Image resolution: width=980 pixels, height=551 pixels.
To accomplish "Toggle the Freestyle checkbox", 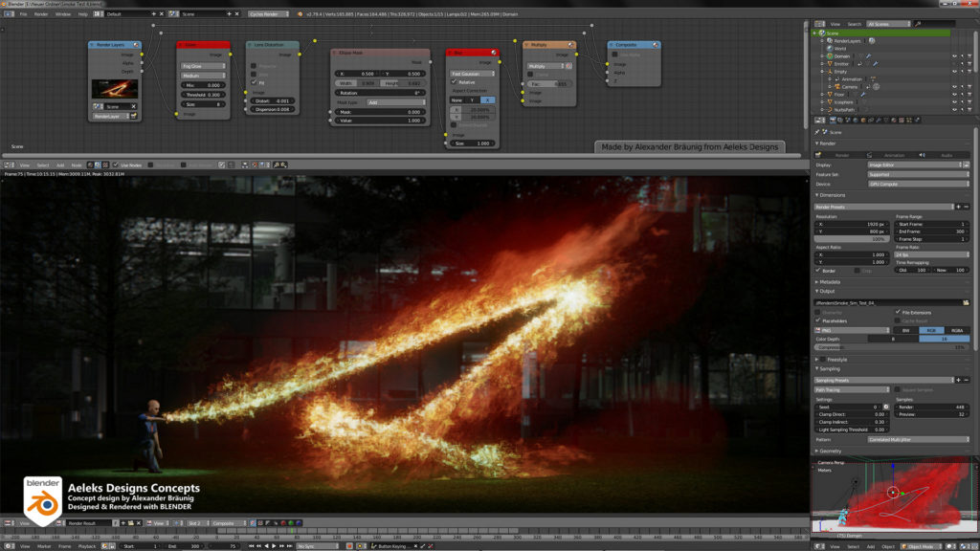I will [822, 360].
